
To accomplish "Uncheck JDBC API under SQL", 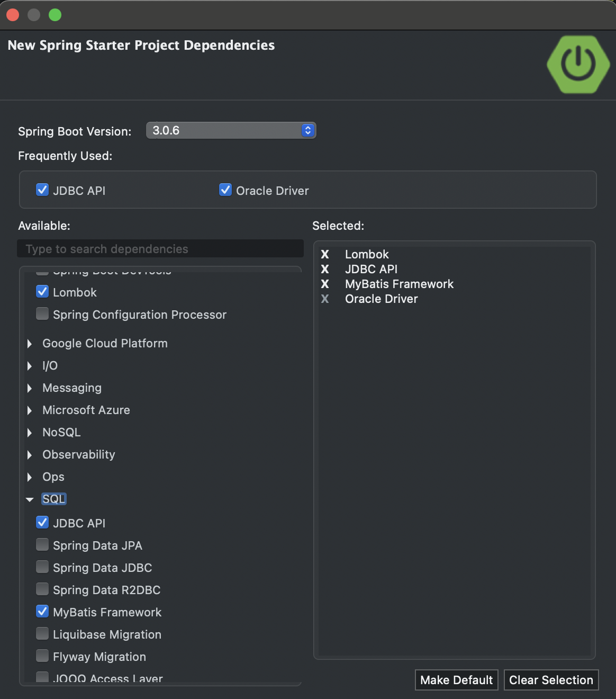I will point(42,522).
